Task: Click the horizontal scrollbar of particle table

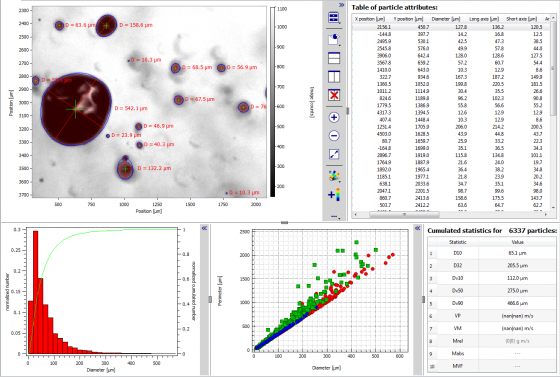Action: (404, 215)
